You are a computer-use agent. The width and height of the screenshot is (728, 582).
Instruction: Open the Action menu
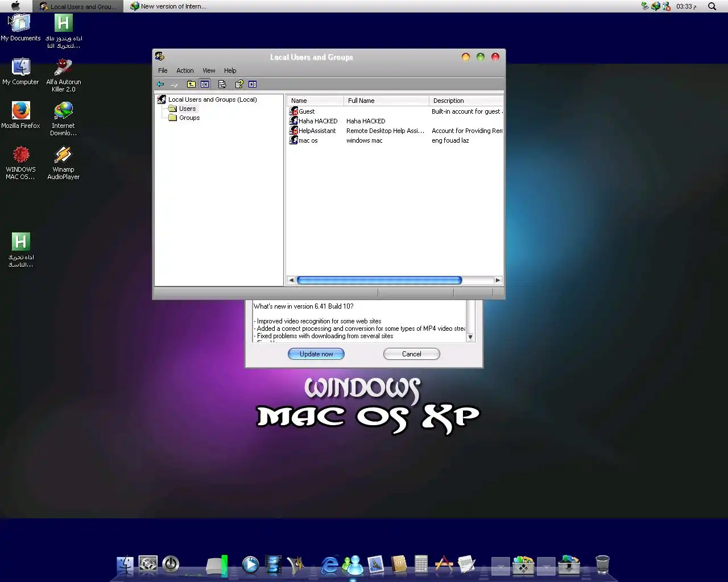[185, 70]
